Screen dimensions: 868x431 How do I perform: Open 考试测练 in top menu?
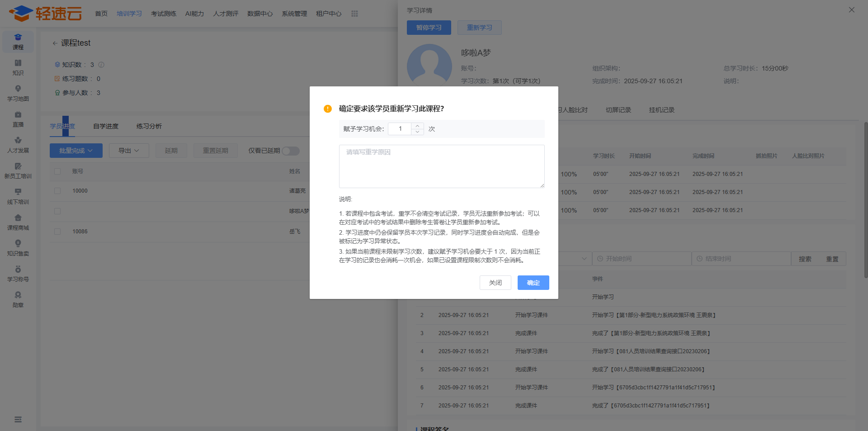pyautogui.click(x=164, y=14)
